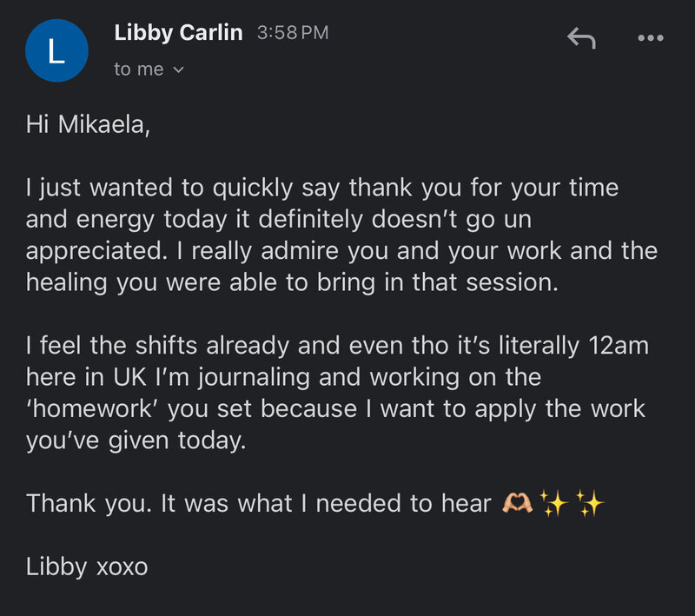Tap the 3:58 PM timestamp
Screen dimensions: 695x616
click(293, 34)
